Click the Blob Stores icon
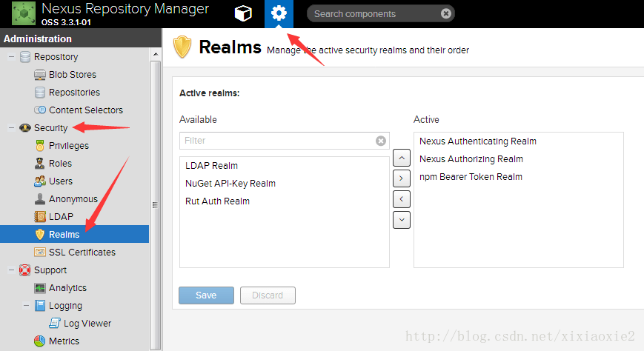 (40, 75)
